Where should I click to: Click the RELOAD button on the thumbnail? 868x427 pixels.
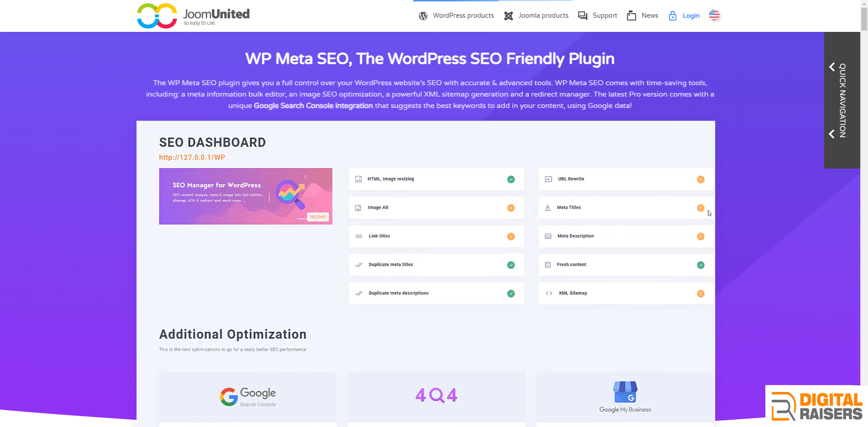click(x=318, y=217)
